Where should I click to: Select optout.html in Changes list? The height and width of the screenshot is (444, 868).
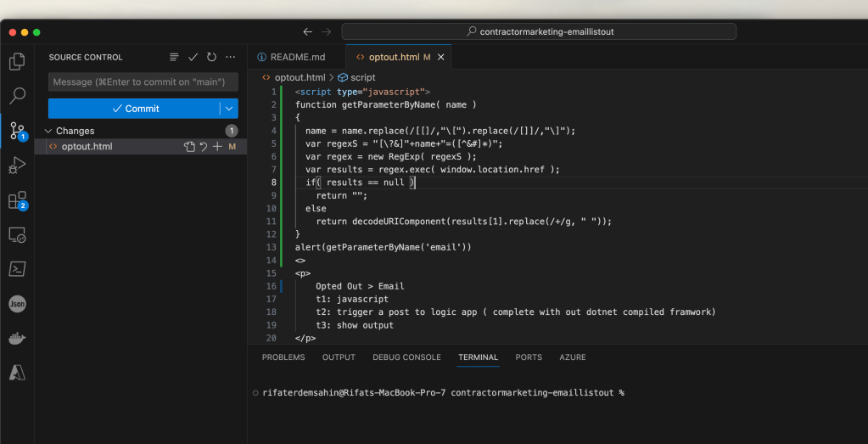point(87,147)
